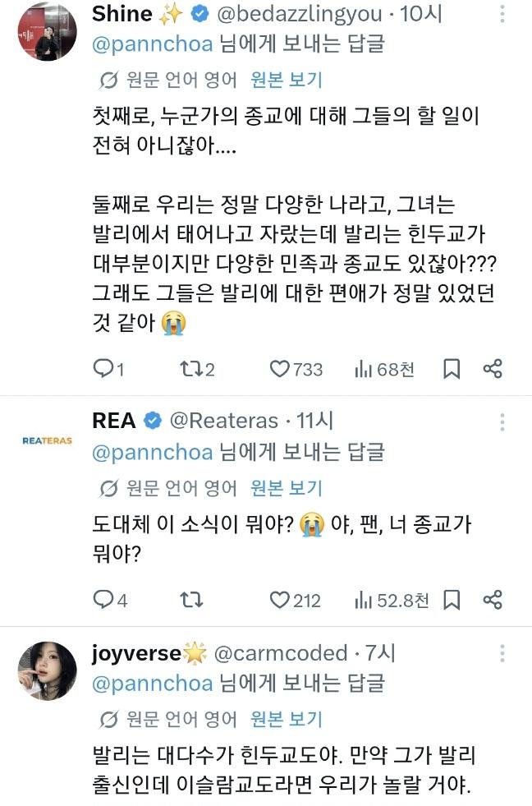Open @pannchoa mention in joyverse's reply
532x806 pixels.
click(x=153, y=684)
